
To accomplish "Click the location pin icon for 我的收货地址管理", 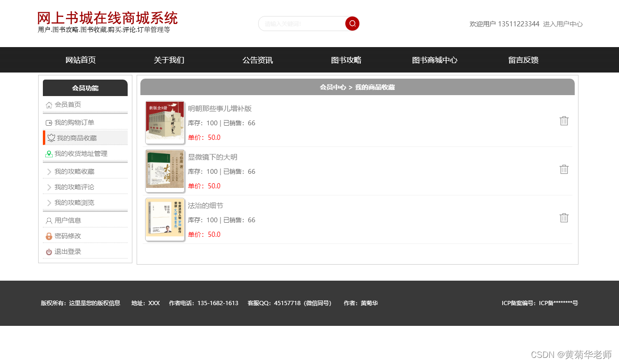I will click(49, 154).
